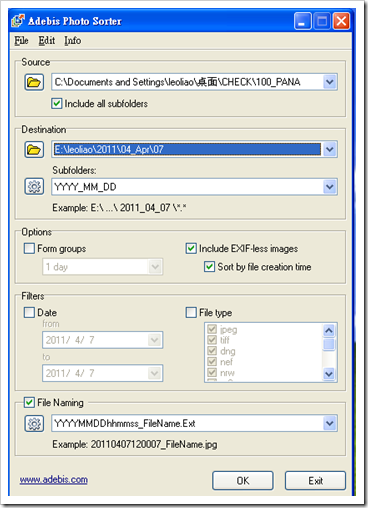Expand Subfolders YYYY_MM_DD format dropdown
Screen dimensions: 368x508
[x=330, y=187]
